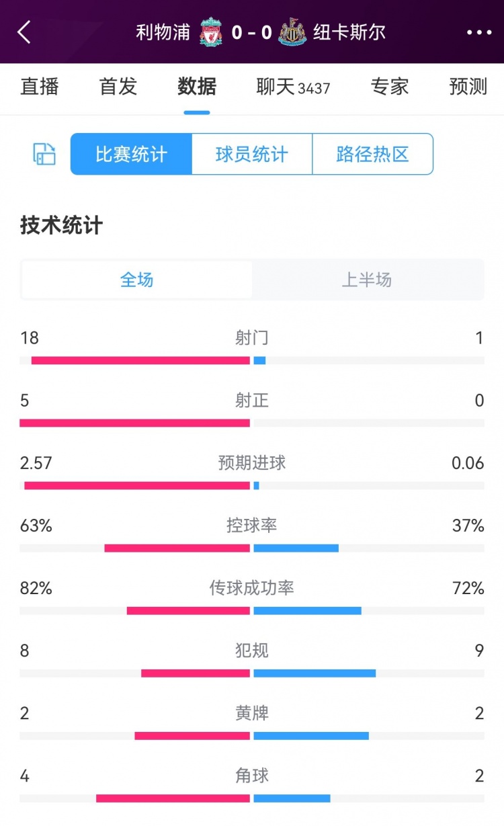504x826 pixels.
Task: Click the 控球率 possession bar
Action: [x=252, y=548]
